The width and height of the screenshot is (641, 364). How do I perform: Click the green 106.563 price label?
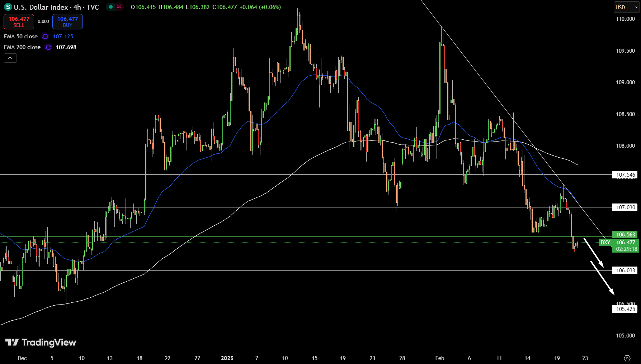point(626,235)
